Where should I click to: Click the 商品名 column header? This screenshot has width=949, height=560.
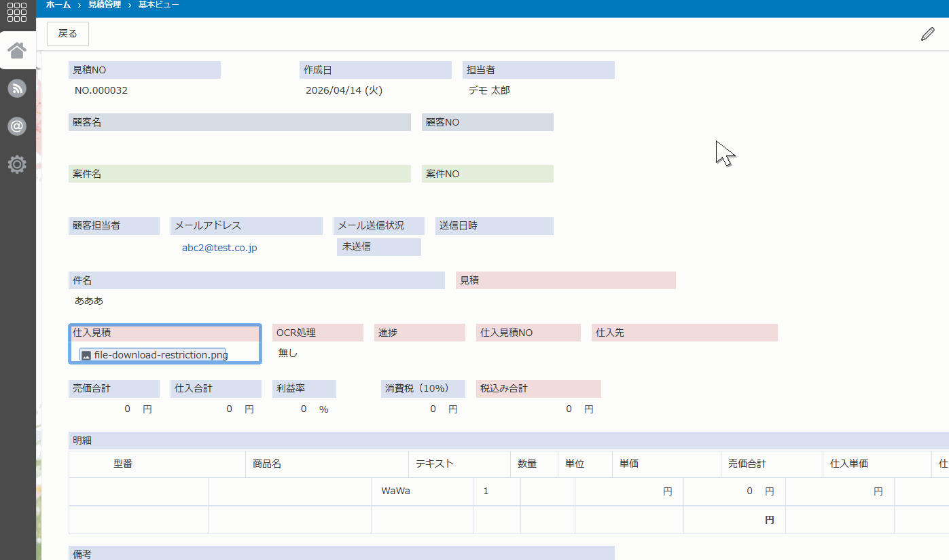(327, 464)
